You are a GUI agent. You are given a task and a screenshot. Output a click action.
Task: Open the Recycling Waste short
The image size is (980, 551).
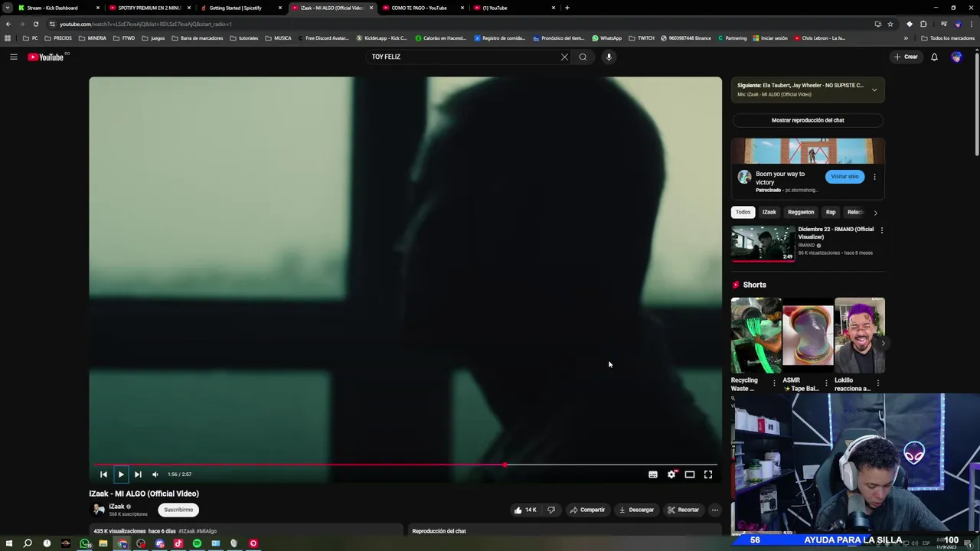pos(756,335)
